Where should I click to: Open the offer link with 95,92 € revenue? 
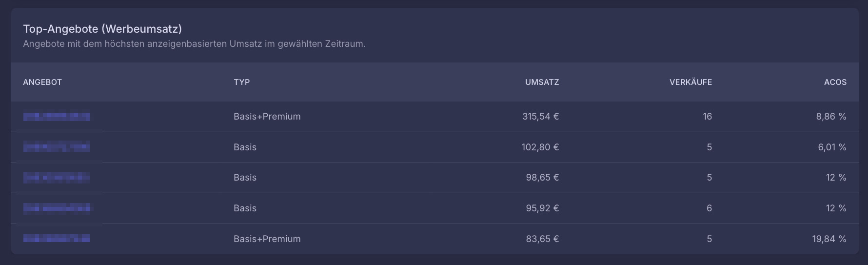point(57,208)
